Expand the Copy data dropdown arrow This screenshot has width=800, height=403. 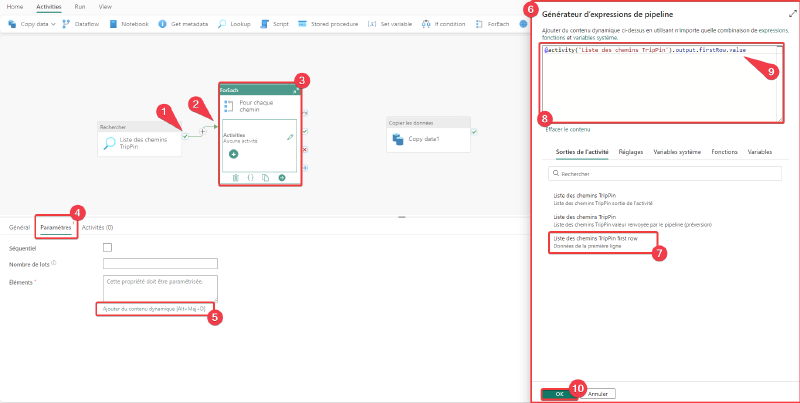(54, 24)
